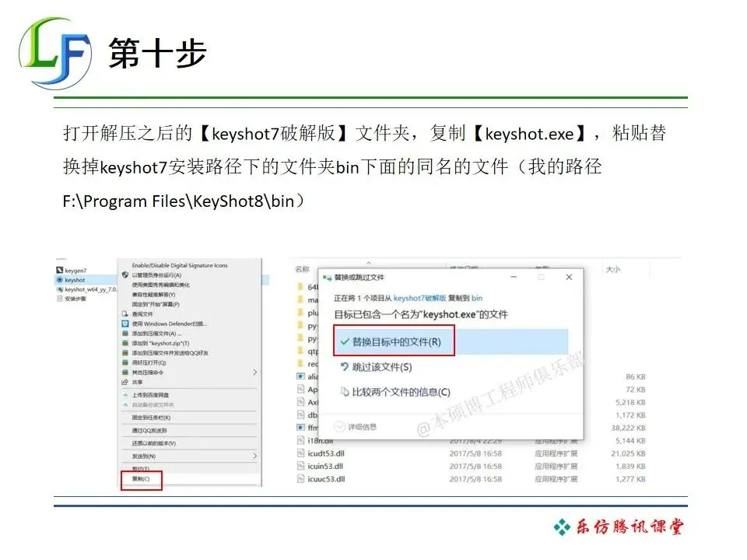
Task: Click the 1,277 KB size value
Action: [630, 479]
